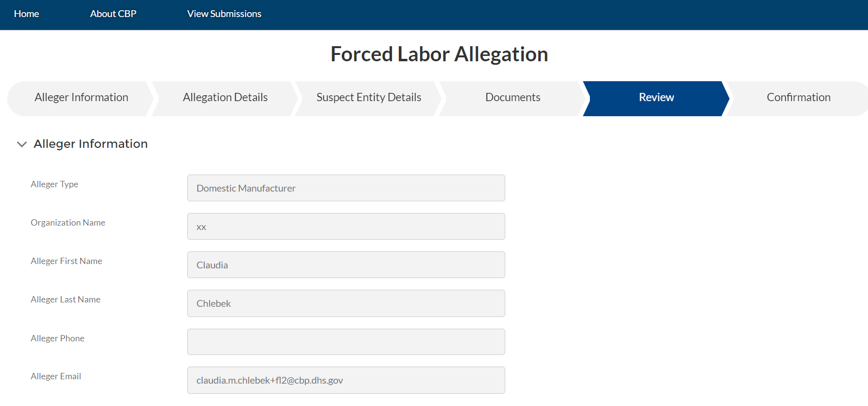Open the Documents step
Image resolution: width=868 pixels, height=406 pixels.
pyautogui.click(x=513, y=98)
